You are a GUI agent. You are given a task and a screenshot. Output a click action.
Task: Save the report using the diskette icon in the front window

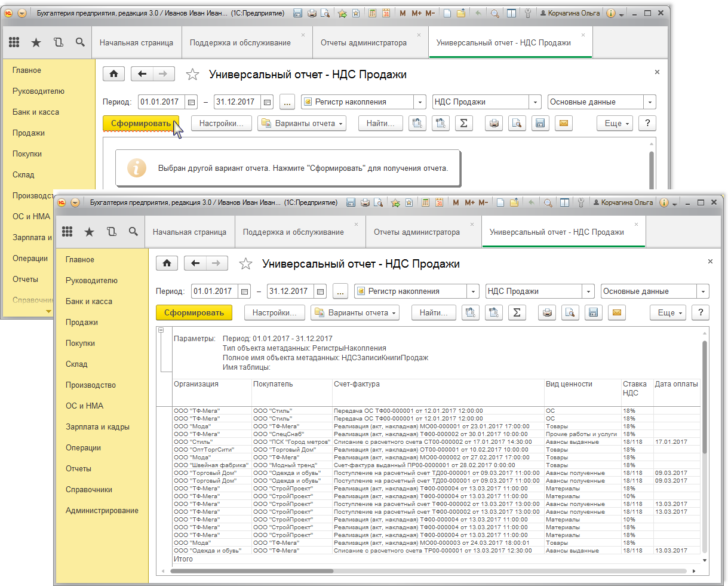[x=593, y=312]
